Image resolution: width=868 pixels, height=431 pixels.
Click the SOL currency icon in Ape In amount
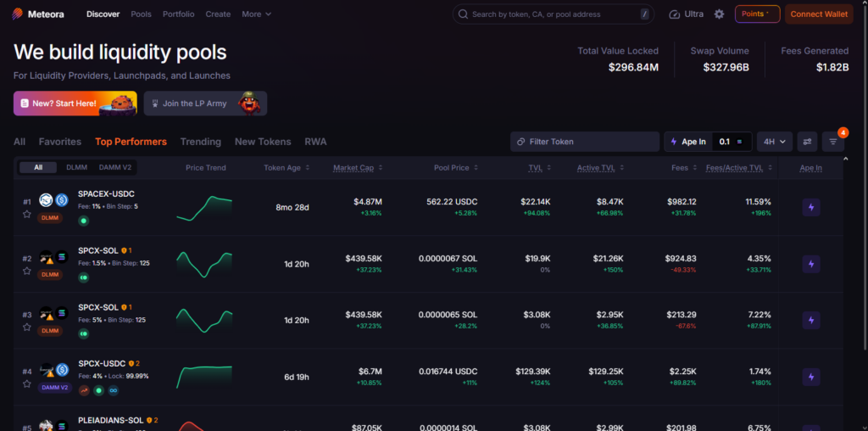(739, 142)
